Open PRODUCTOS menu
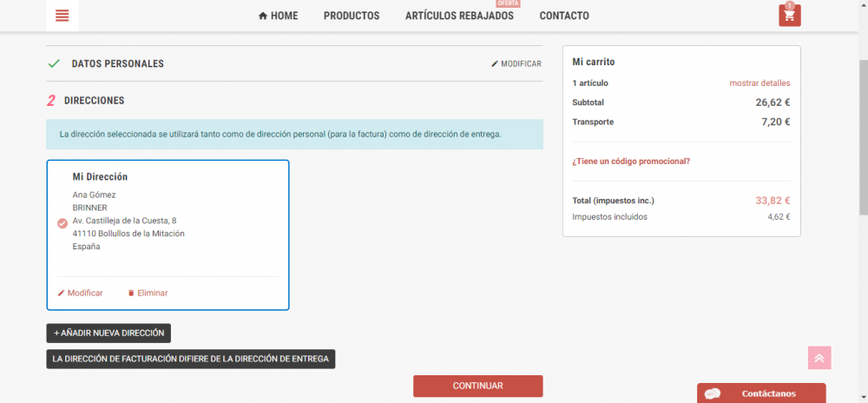Image resolution: width=868 pixels, height=403 pixels. pos(352,16)
